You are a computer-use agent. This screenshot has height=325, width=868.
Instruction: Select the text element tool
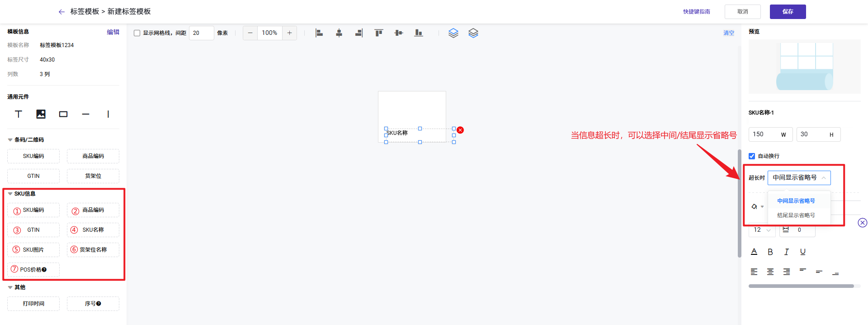tap(19, 114)
